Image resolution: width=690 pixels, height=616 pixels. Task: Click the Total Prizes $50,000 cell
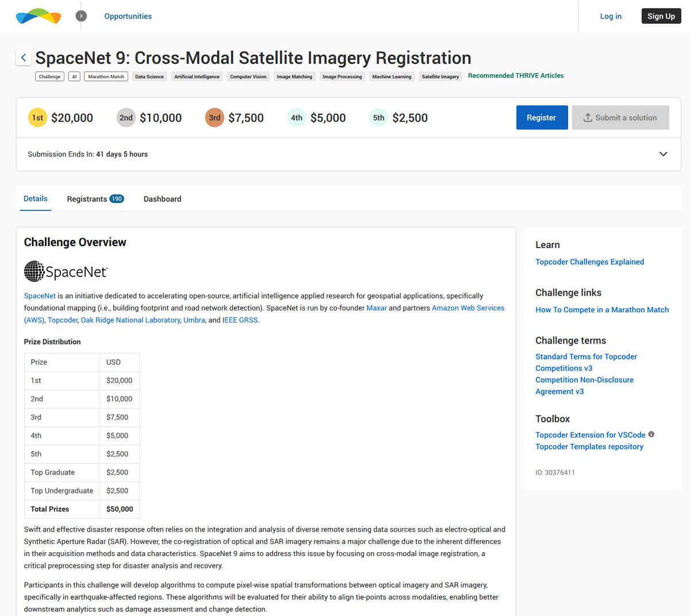120,509
